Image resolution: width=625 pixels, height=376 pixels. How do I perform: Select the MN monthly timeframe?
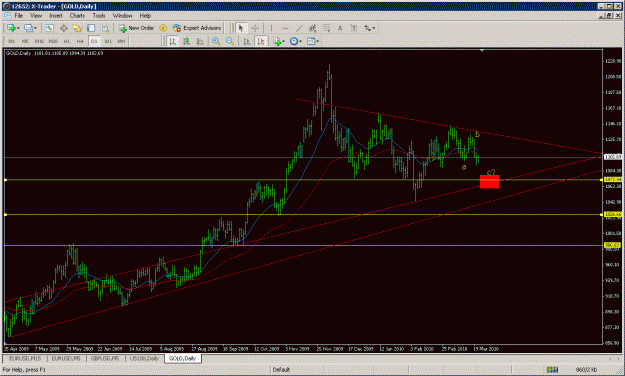coord(122,41)
